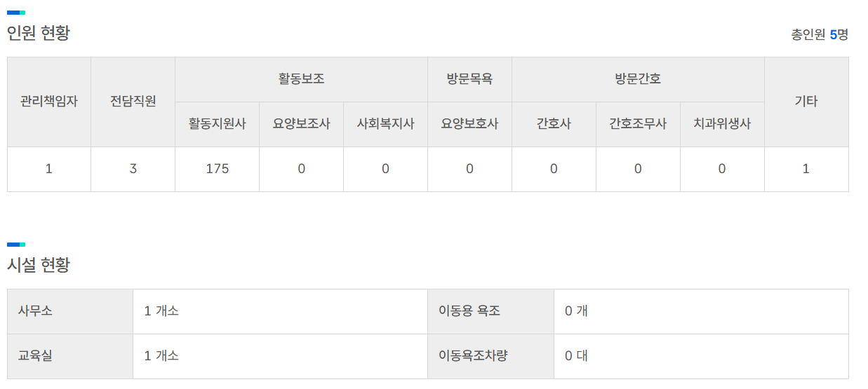Viewport: 868px width, 389px height.
Task: Click the 사무소 row label
Action: point(35,310)
